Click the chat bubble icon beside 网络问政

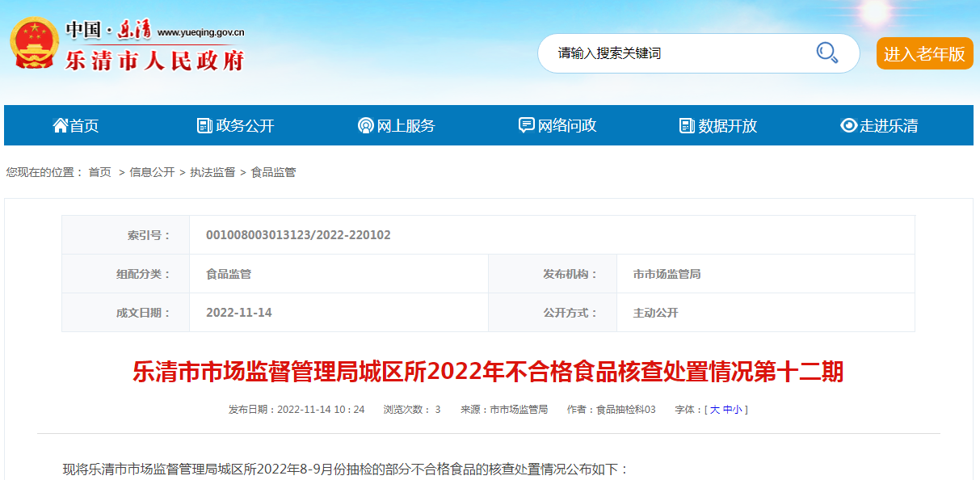point(526,125)
